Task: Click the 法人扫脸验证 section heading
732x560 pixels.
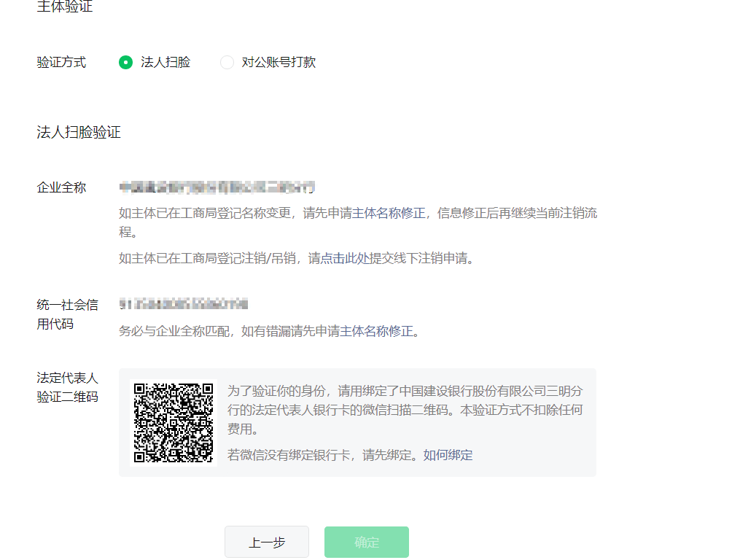Action: coord(79,132)
